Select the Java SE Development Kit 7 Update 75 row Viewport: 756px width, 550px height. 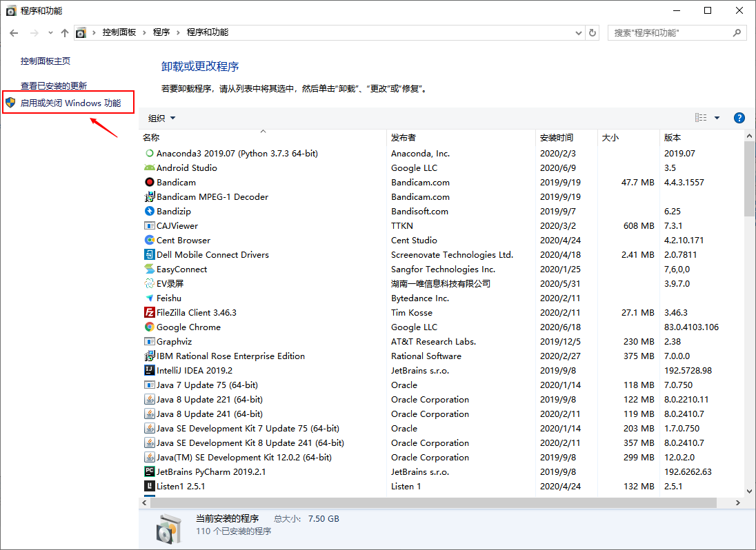441,428
